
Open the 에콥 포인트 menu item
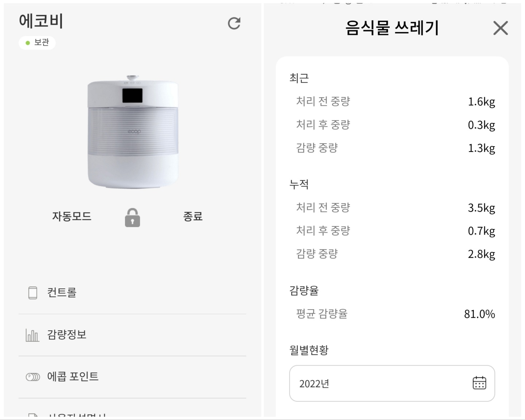(132, 377)
